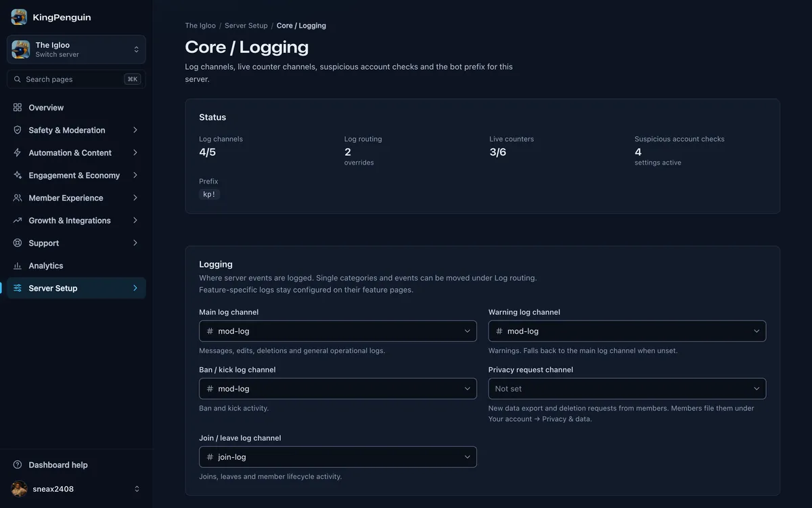Click Suspicious account checks value 4
The height and width of the screenshot is (508, 812).
tap(638, 152)
